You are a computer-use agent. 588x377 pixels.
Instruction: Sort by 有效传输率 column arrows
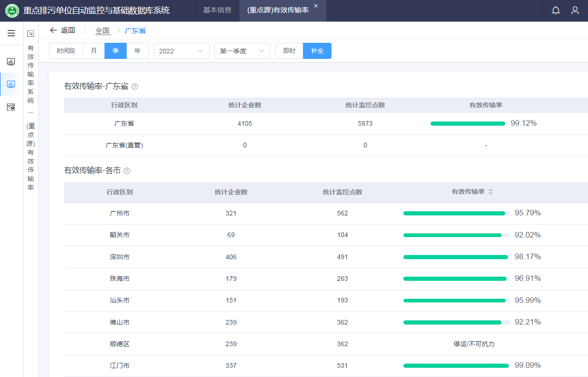490,192
